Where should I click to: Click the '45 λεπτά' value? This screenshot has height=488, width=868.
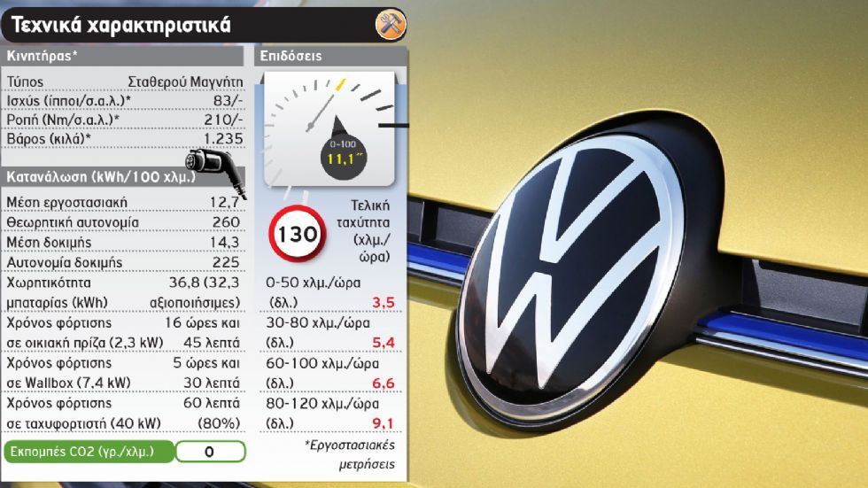(212, 343)
